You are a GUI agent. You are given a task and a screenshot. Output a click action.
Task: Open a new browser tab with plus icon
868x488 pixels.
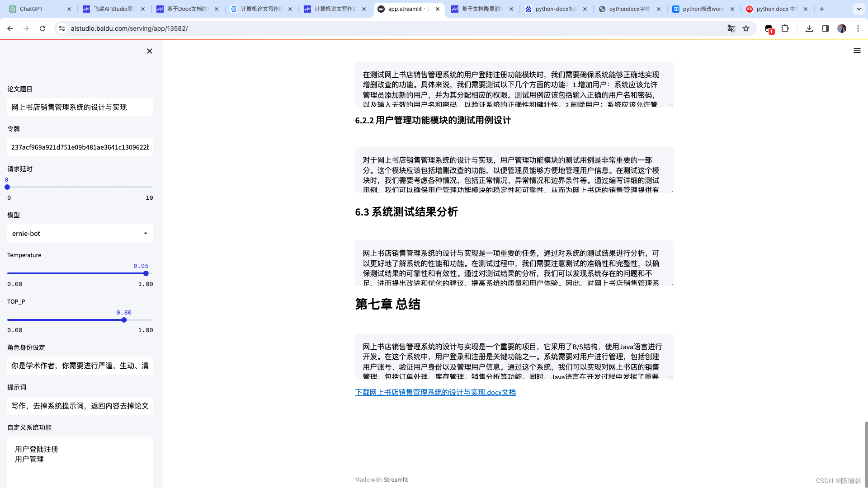tap(821, 9)
